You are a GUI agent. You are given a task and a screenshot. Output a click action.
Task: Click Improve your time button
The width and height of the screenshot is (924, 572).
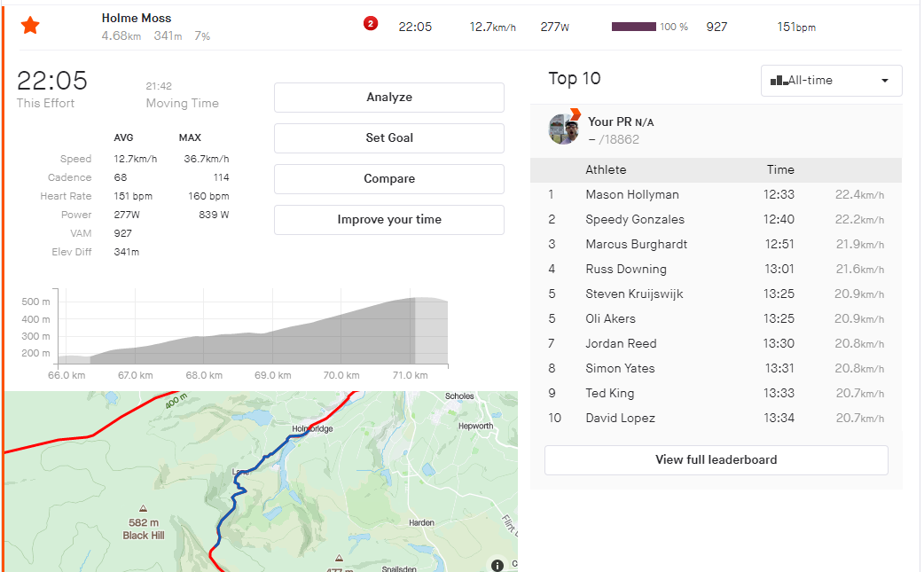(x=389, y=220)
